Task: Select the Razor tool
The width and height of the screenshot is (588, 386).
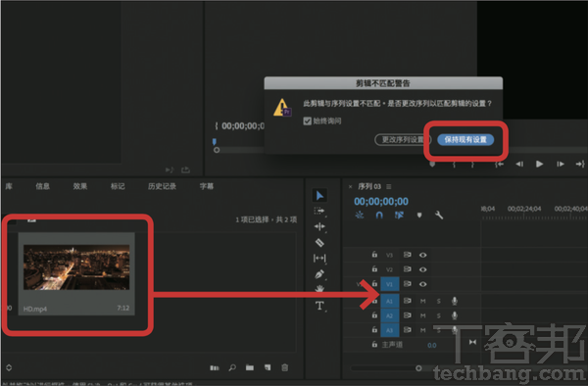Action: coord(319,242)
